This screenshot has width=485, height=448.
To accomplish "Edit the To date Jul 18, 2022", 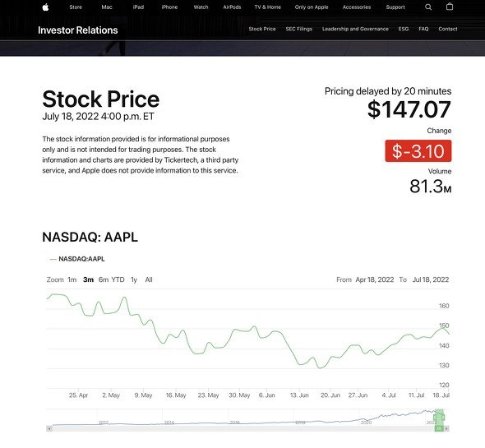I will [431, 279].
